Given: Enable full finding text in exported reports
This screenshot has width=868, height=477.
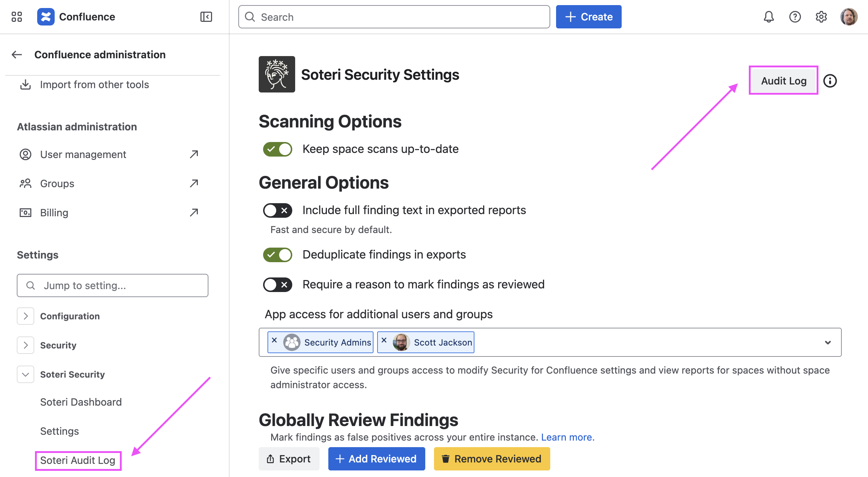Looking at the screenshot, I should point(278,210).
